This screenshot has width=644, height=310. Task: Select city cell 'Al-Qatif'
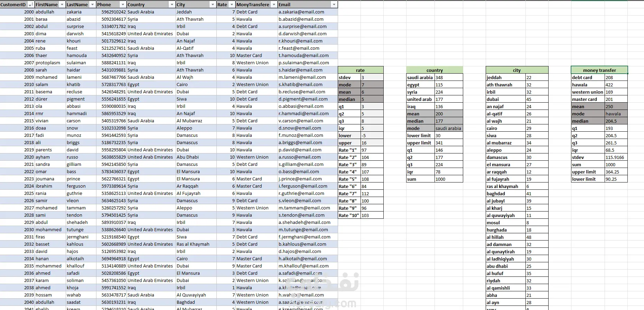[196, 48]
